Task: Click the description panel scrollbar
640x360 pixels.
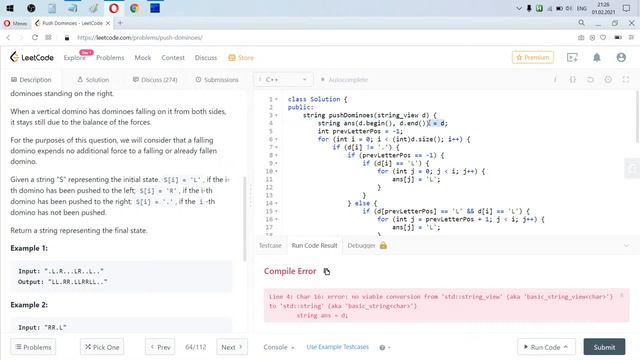Action: (x=244, y=218)
